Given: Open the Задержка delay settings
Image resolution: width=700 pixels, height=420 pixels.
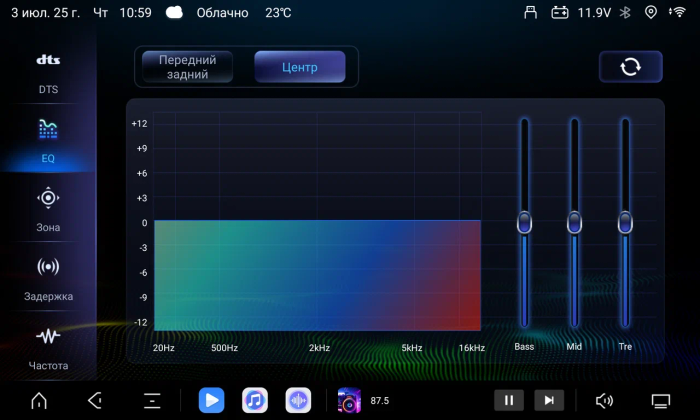Looking at the screenshot, I should point(48,279).
